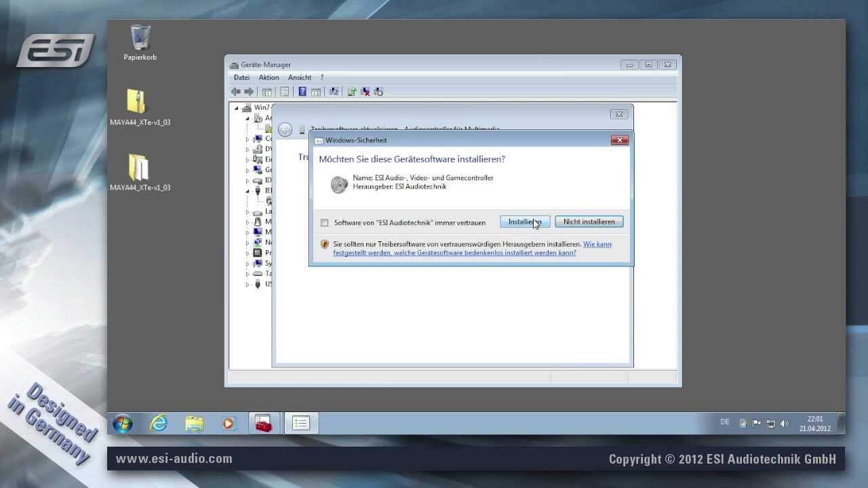Close the driver update wizard window
The width and height of the screenshot is (868, 488).
tap(618, 115)
